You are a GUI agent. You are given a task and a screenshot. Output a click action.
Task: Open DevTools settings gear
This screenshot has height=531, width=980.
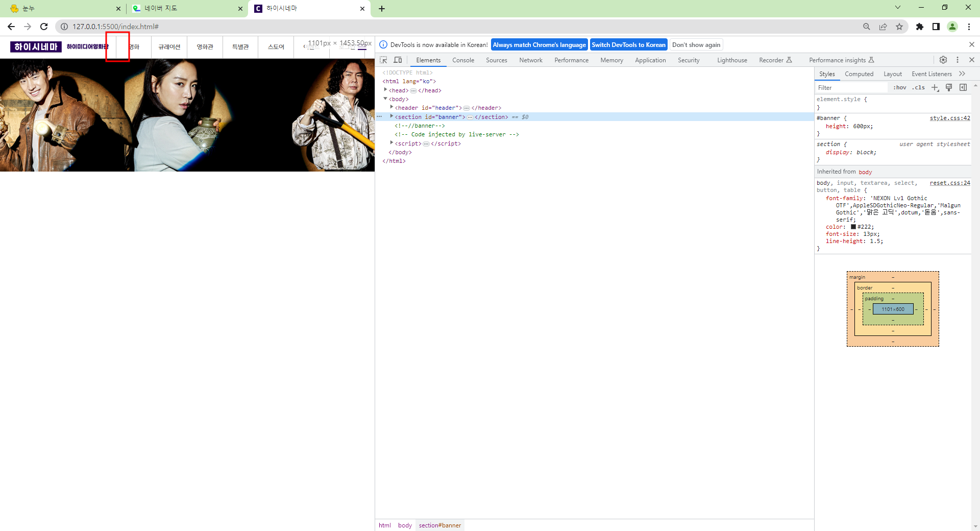(943, 60)
